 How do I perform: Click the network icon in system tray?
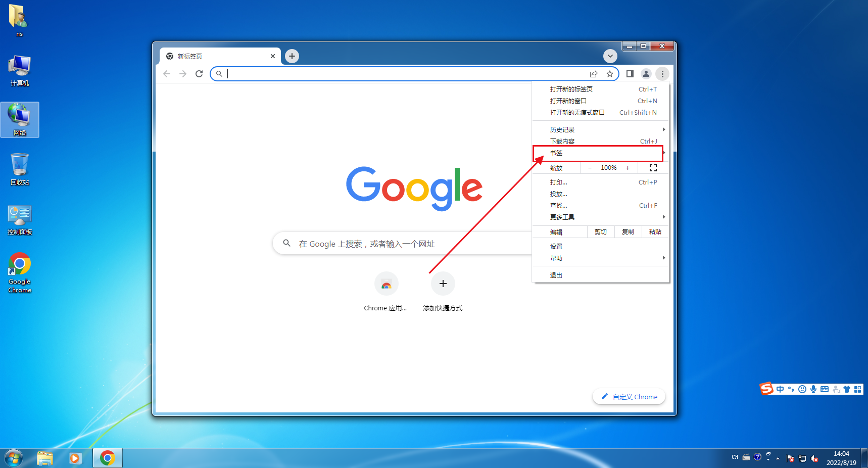click(x=802, y=458)
